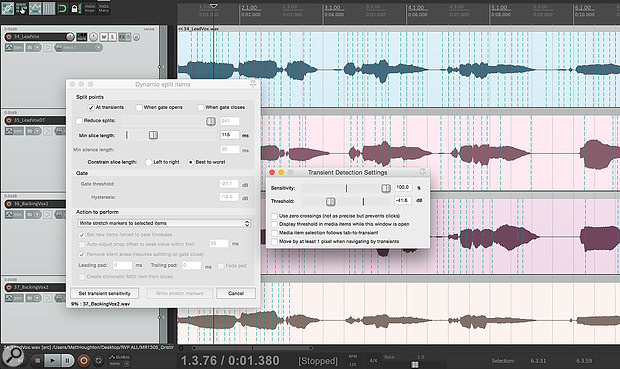Screen dimensions: 620x369
Task: Enable Media item selection follows tab-to-transient
Action: pyautogui.click(x=274, y=233)
